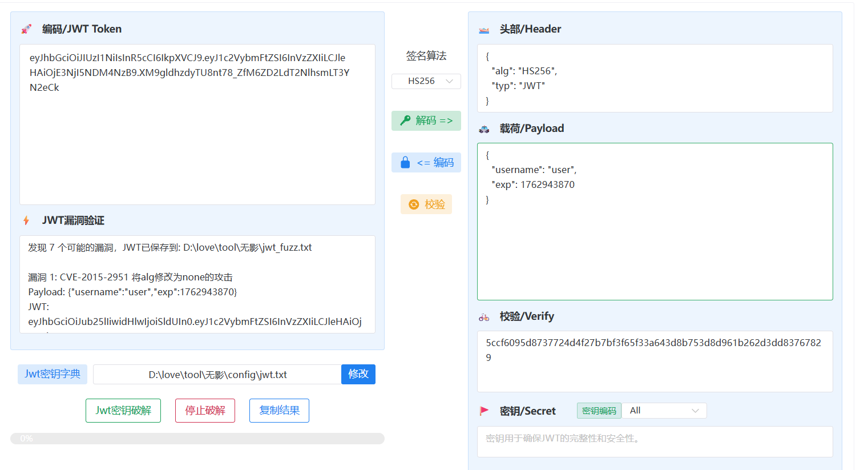
Task: Click the orange 校验 verify button
Action: 426,204
